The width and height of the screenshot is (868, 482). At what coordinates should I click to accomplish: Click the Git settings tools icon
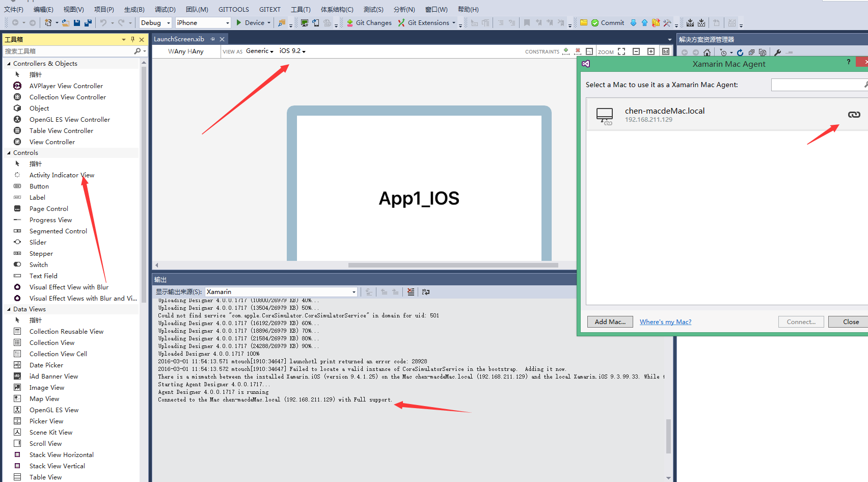coord(667,23)
